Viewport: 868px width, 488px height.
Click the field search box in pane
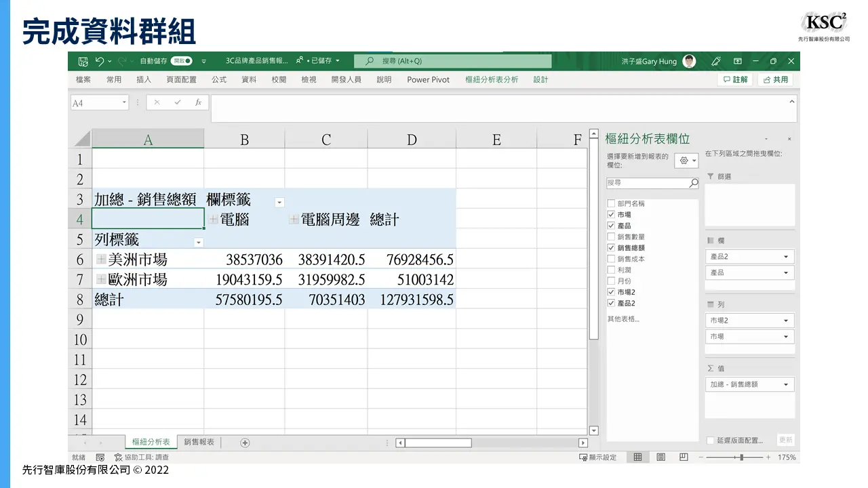pyautogui.click(x=652, y=183)
